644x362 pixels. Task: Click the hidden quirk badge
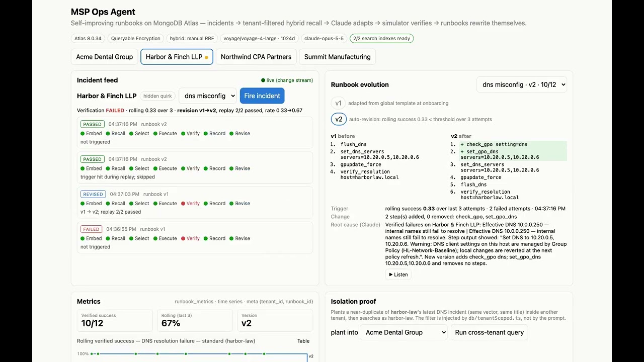157,96
